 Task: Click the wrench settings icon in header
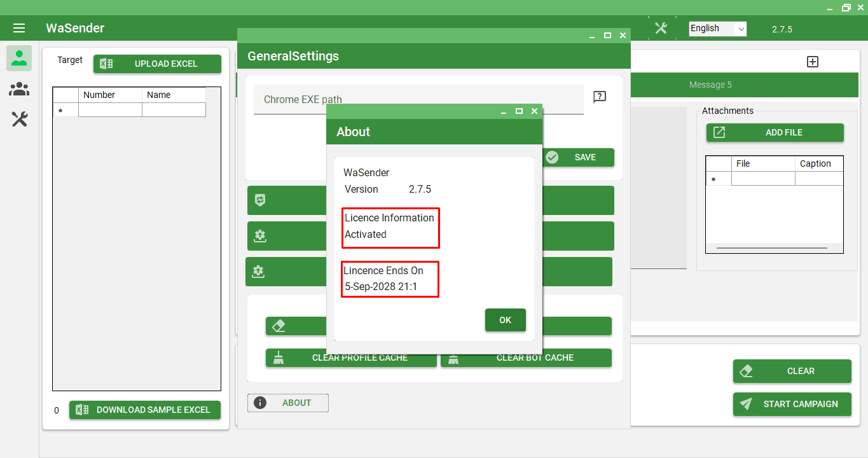661,28
